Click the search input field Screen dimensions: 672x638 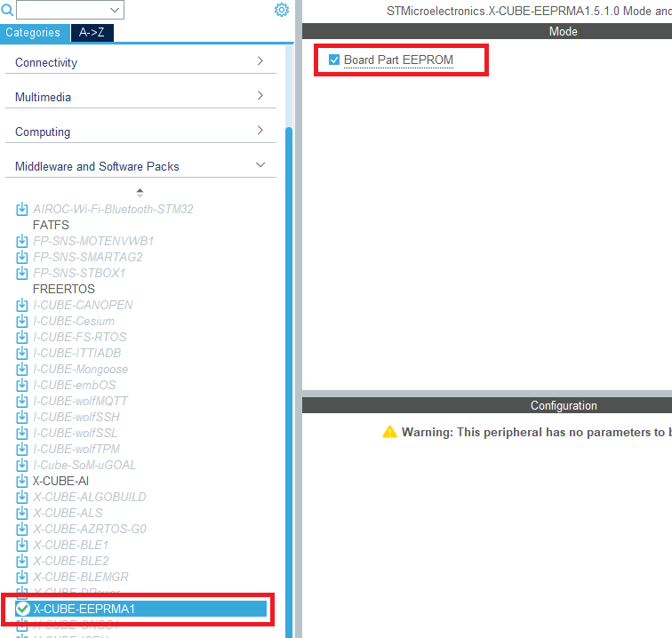(62, 10)
